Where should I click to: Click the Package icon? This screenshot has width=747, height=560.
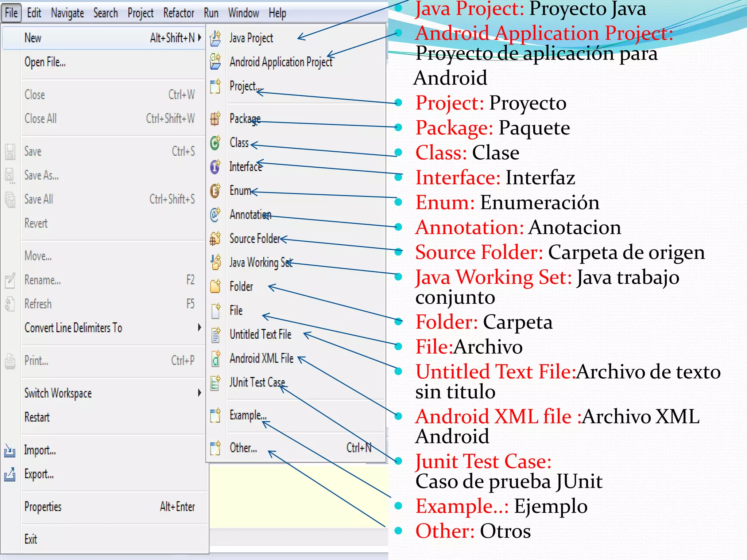click(x=215, y=118)
